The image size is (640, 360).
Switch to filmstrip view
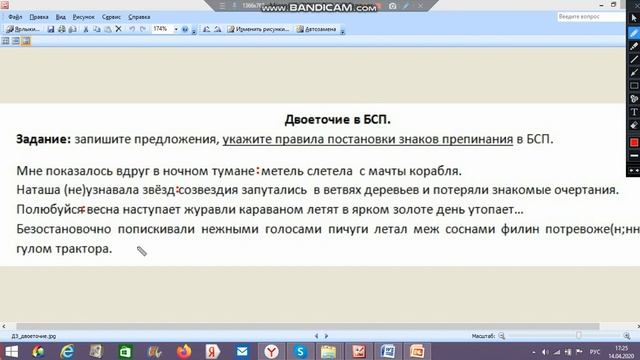tap(16, 41)
